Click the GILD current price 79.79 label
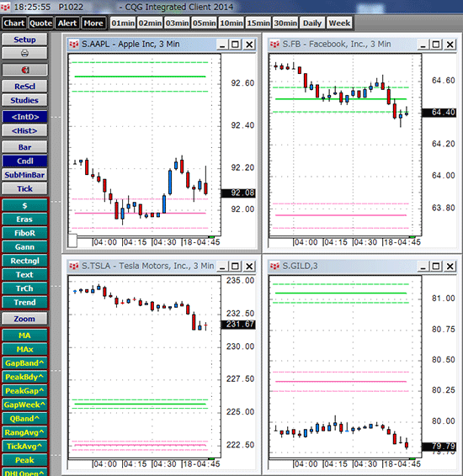 [439, 447]
